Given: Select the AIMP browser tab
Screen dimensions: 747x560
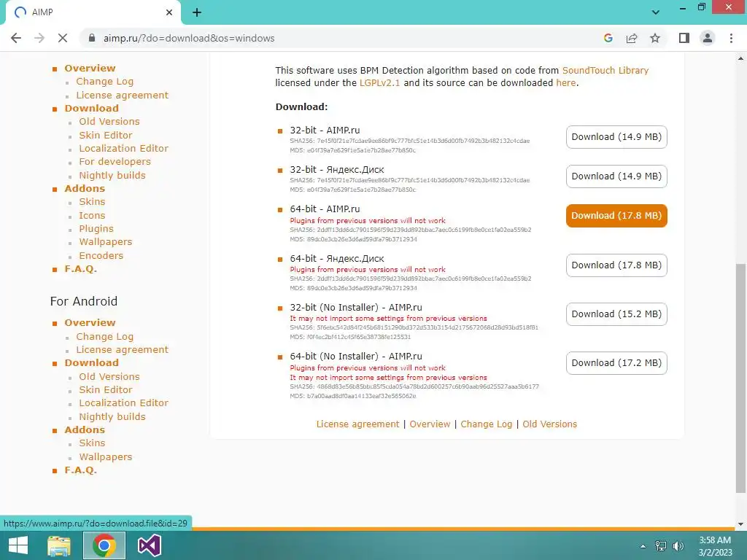Looking at the screenshot, I should (x=93, y=12).
